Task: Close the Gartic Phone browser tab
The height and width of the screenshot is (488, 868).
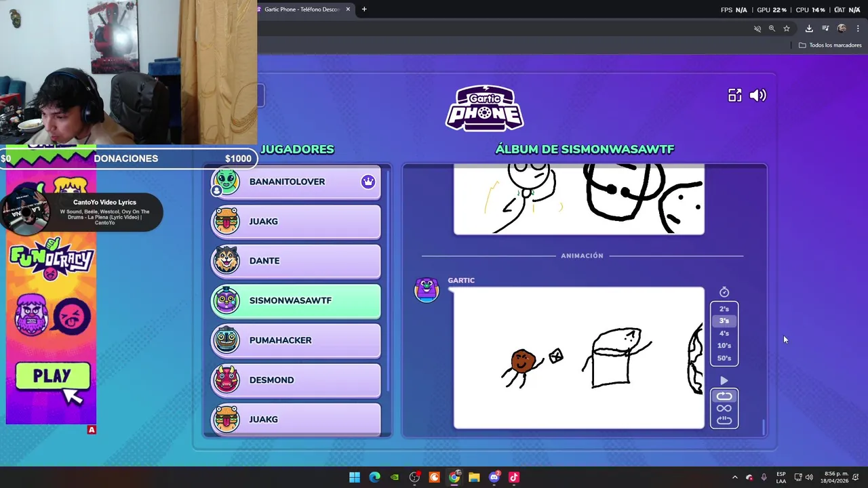Action: point(348,9)
